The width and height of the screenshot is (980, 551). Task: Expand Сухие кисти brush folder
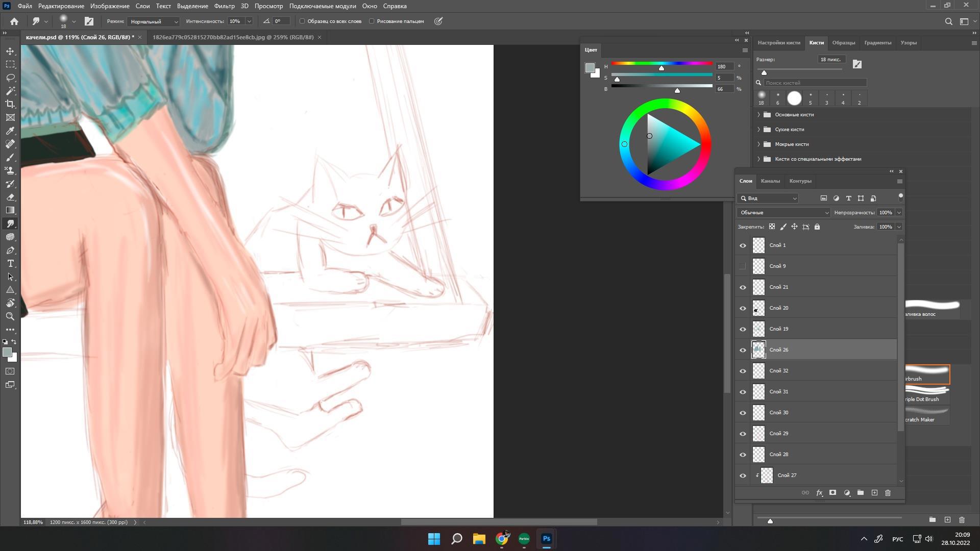(x=758, y=130)
